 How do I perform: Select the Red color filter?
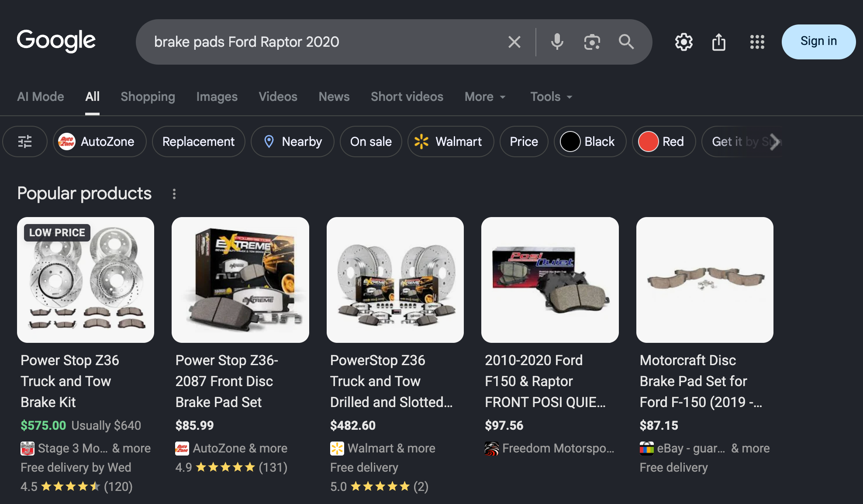664,142
